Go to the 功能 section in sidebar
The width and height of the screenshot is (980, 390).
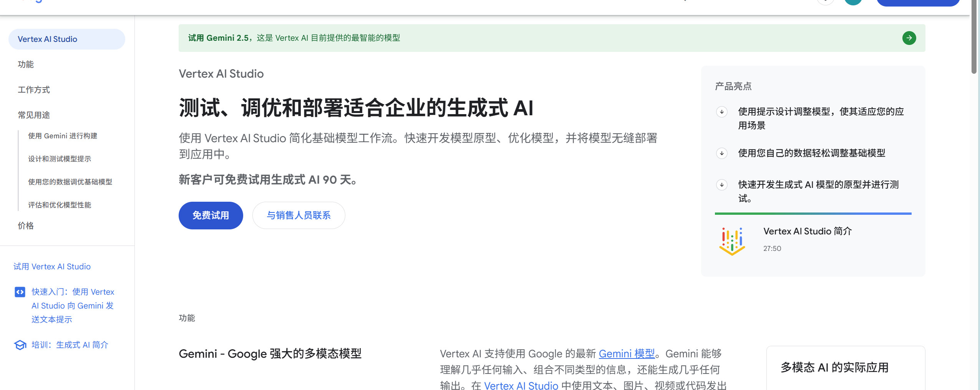pos(26,65)
